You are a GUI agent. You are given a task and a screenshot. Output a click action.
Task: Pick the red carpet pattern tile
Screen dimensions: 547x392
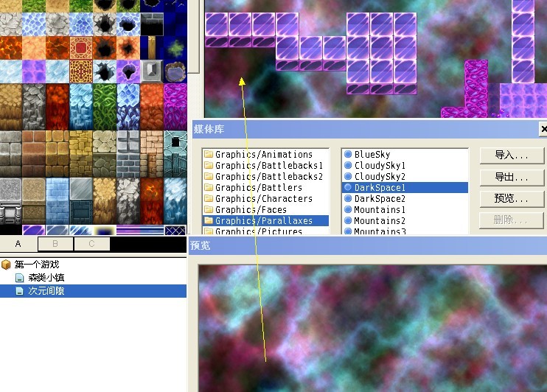click(81, 48)
